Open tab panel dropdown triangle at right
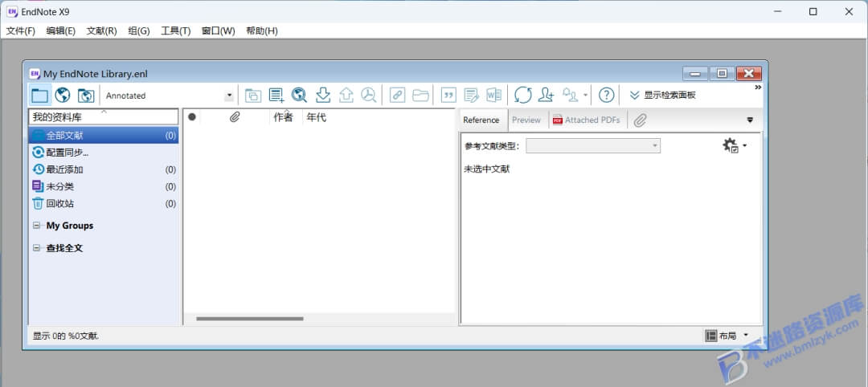 pyautogui.click(x=750, y=120)
